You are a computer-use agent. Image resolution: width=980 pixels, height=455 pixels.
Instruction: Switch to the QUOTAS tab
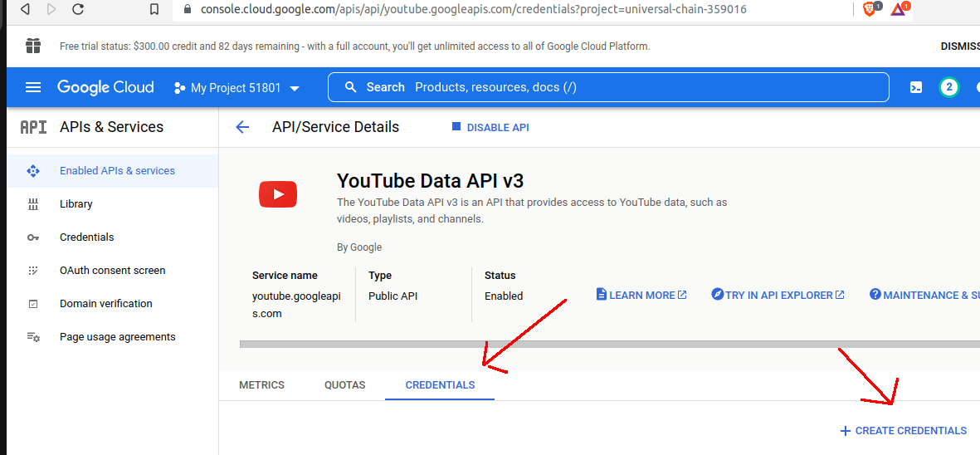point(345,385)
